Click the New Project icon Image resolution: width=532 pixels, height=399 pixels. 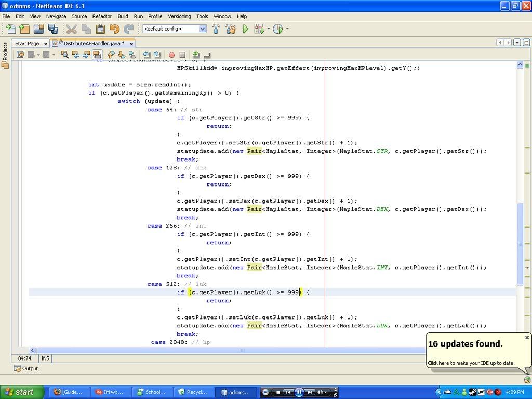(24, 29)
